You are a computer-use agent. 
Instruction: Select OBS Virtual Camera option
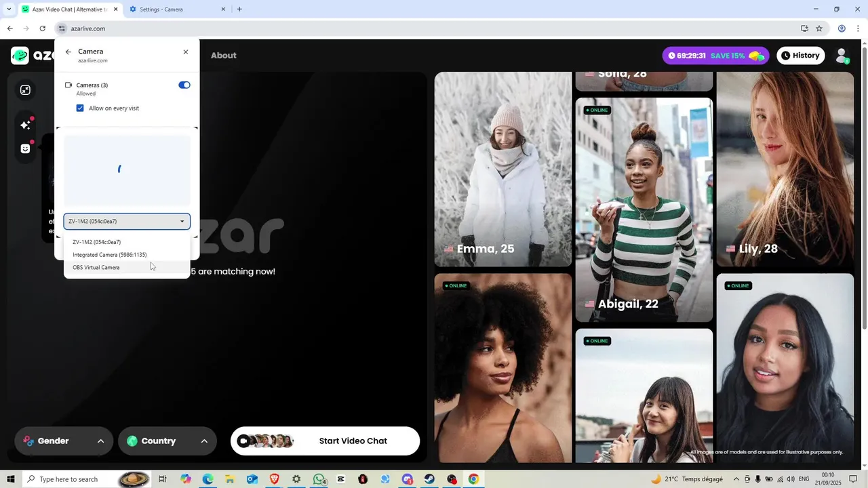(x=127, y=267)
